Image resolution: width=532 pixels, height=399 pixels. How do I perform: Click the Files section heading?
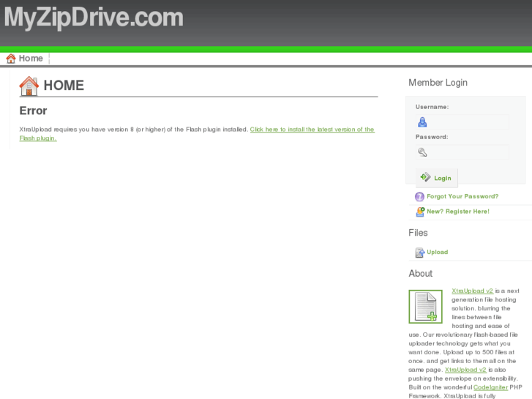pyautogui.click(x=418, y=233)
